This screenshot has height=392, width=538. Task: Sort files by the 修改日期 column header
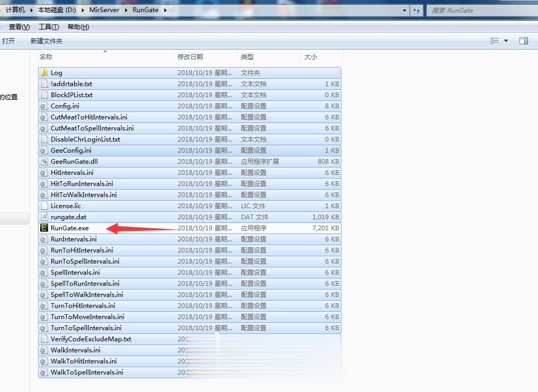(x=206, y=57)
